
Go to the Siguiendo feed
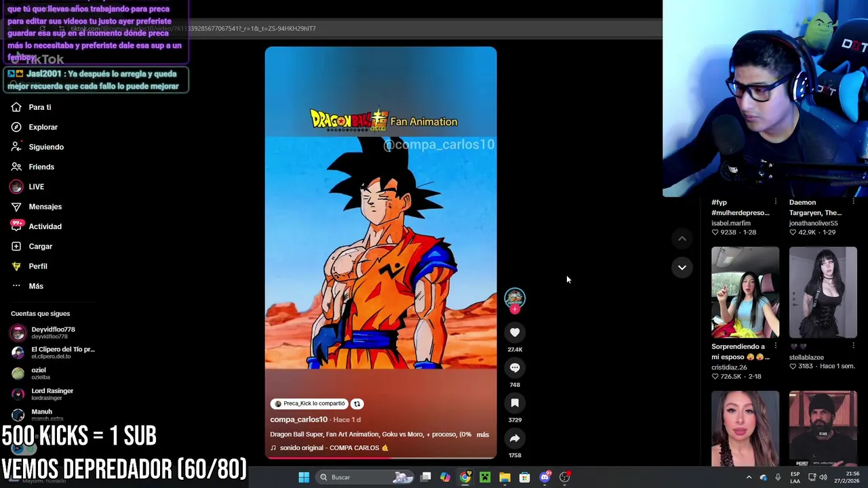37,147
